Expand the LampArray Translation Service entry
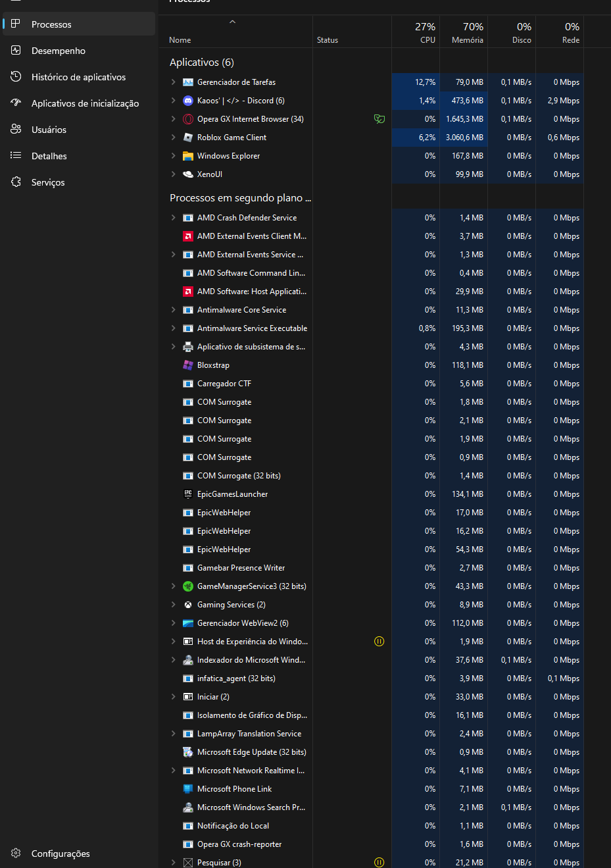Viewport: 611px width, 868px height. tap(173, 734)
